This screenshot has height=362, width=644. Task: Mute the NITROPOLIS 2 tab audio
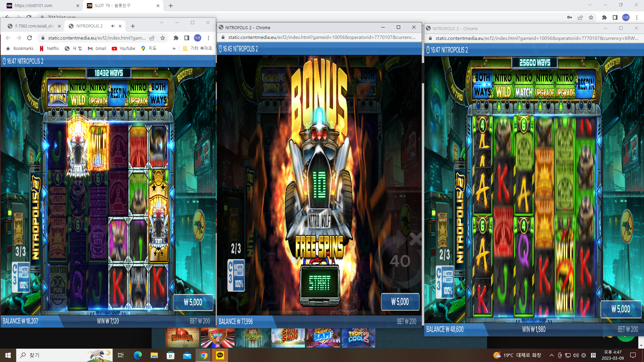[x=113, y=26]
